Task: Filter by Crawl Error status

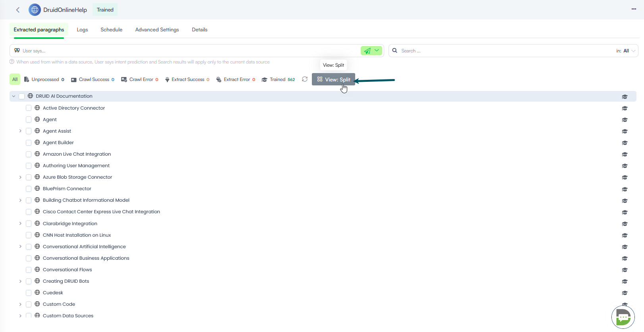Action: [x=140, y=79]
